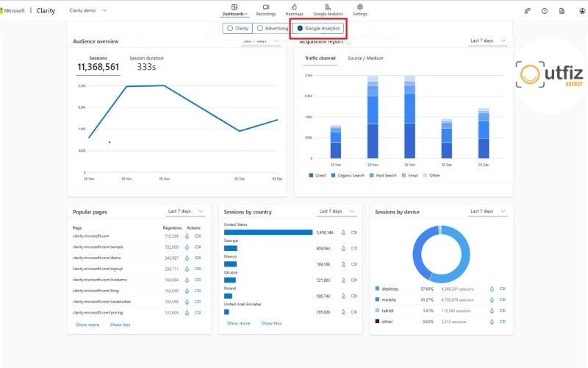
Task: View heatmap for other device sessions
Action: point(492,322)
